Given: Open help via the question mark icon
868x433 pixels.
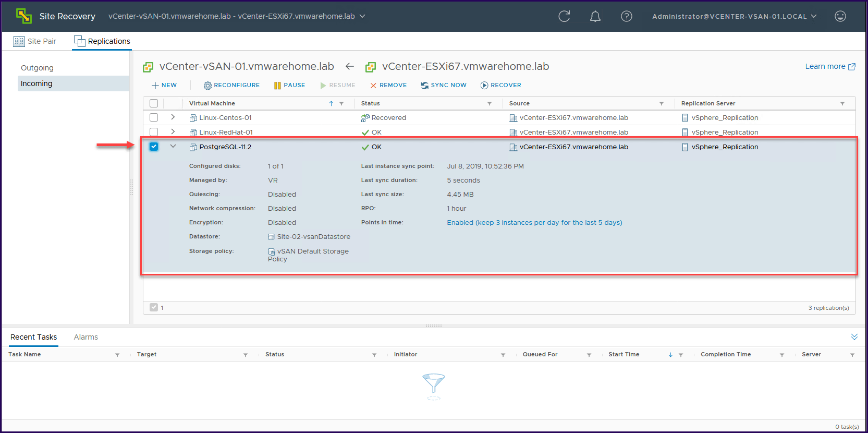Looking at the screenshot, I should (627, 16).
